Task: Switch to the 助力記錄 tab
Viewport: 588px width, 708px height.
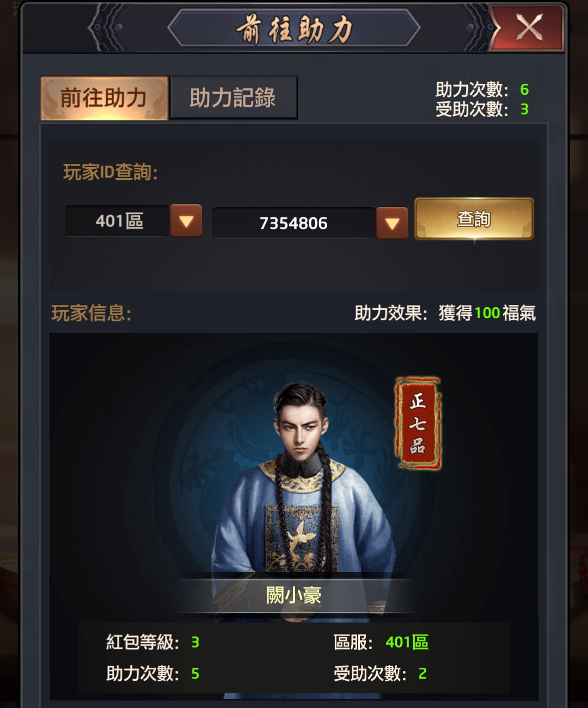Action: coord(234,98)
